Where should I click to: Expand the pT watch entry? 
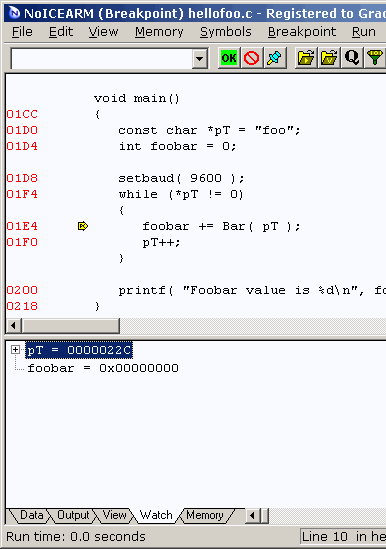click(x=15, y=349)
